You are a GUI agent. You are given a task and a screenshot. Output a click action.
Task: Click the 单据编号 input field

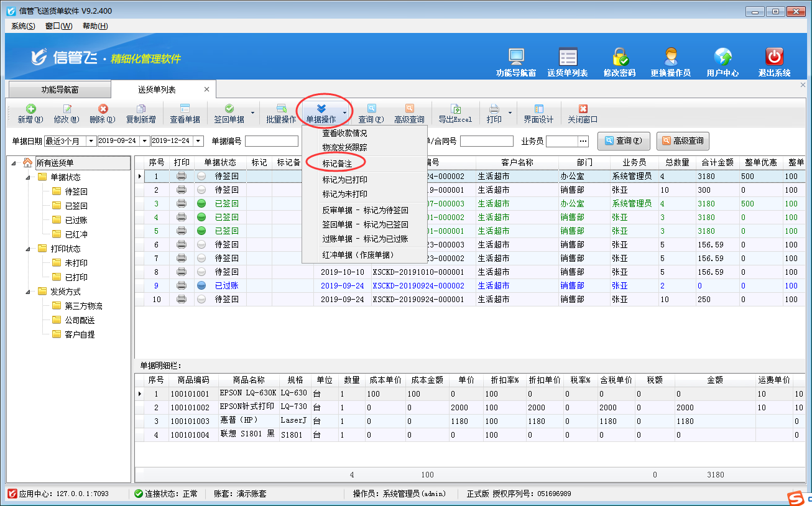(271, 141)
